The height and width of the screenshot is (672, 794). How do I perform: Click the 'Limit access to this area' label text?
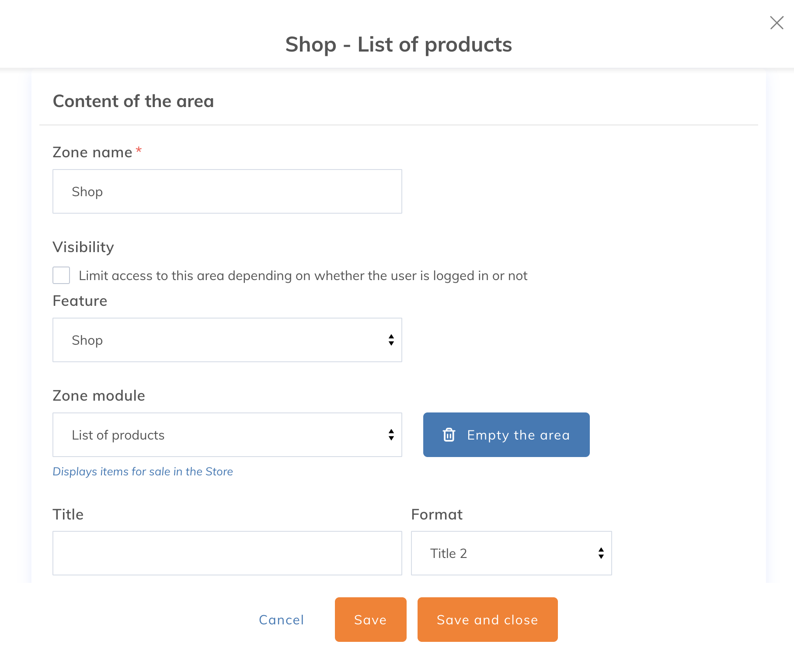(303, 276)
